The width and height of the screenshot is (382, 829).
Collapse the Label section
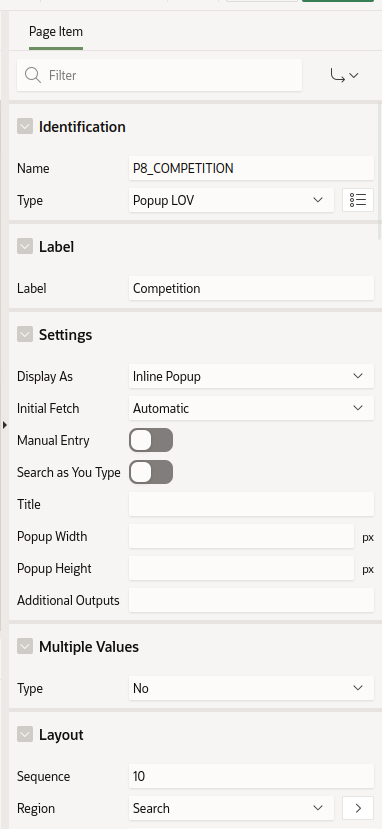point(25,246)
